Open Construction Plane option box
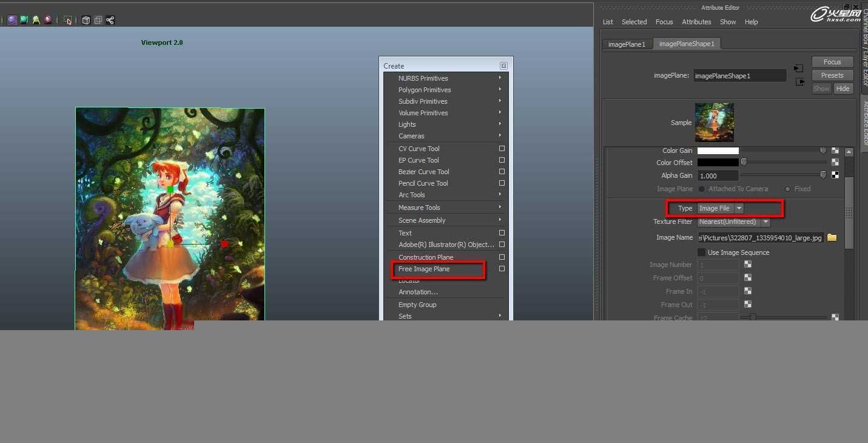The image size is (868, 443). (x=502, y=257)
